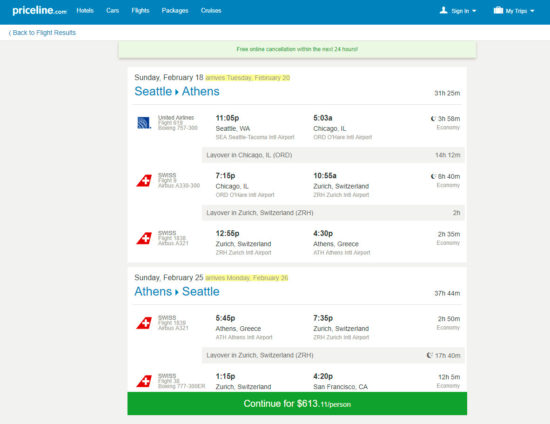Click the priceline.com logo
The width and height of the screenshot is (550, 424).
pyautogui.click(x=39, y=11)
